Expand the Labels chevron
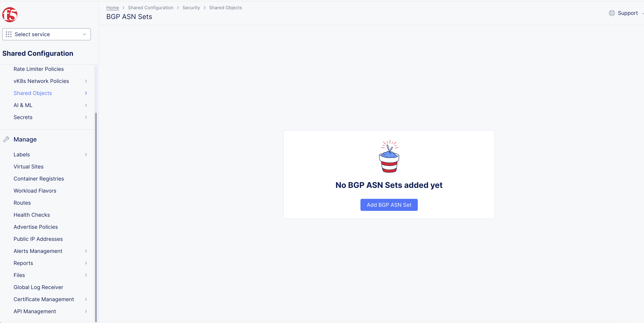The width and height of the screenshot is (644, 323). pos(86,155)
